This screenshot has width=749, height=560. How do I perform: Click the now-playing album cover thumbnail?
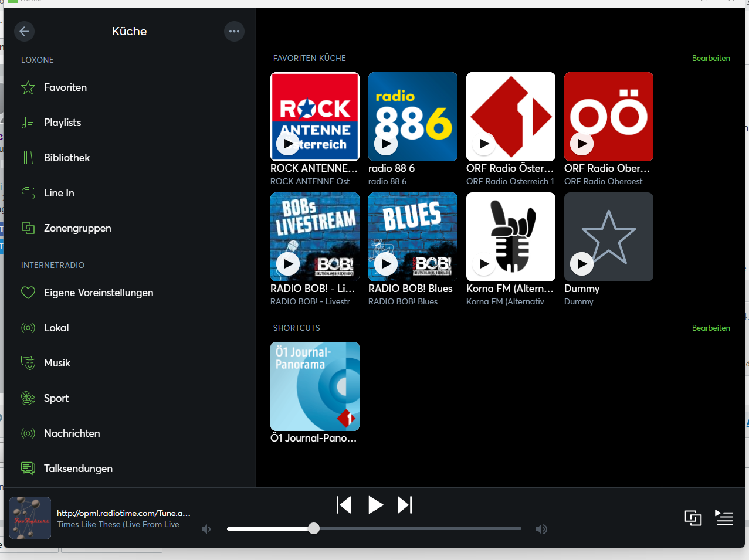pos(30,518)
